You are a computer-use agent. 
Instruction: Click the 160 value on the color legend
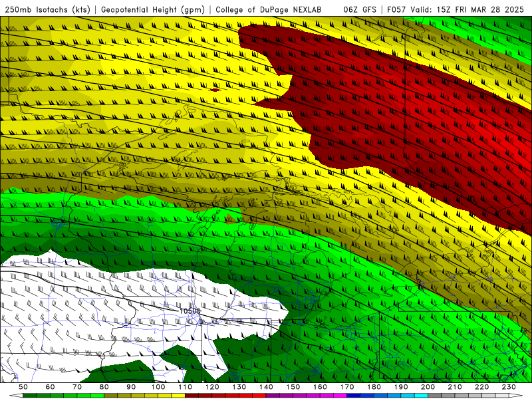coord(320,387)
